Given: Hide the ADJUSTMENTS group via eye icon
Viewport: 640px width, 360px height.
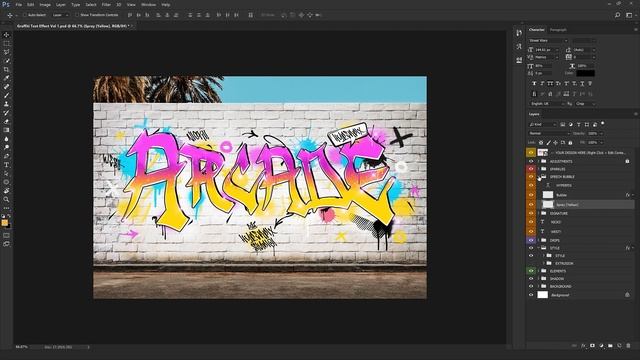Looking at the screenshot, I should pyautogui.click(x=531, y=161).
